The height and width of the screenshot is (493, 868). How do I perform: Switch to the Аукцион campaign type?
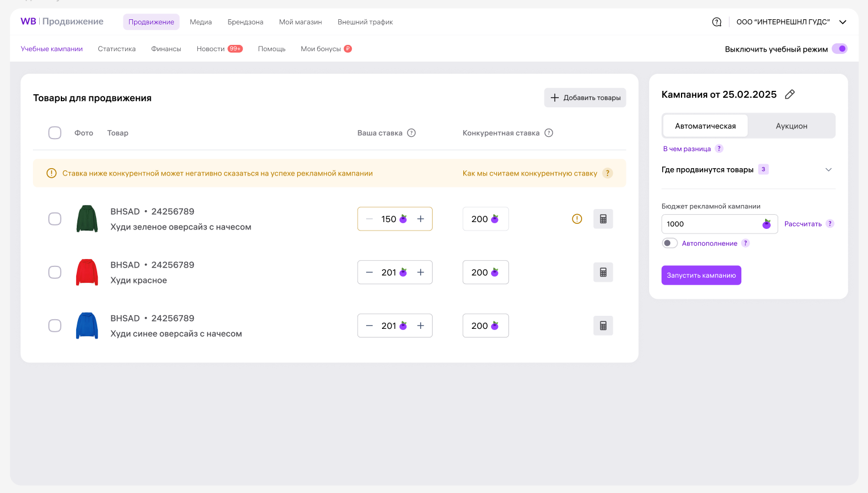click(791, 126)
